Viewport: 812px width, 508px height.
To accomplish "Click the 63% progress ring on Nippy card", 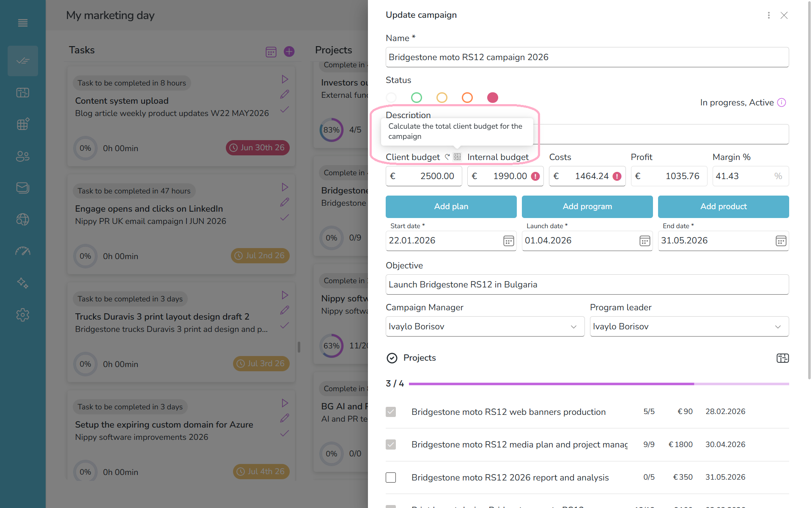I will [x=332, y=346].
